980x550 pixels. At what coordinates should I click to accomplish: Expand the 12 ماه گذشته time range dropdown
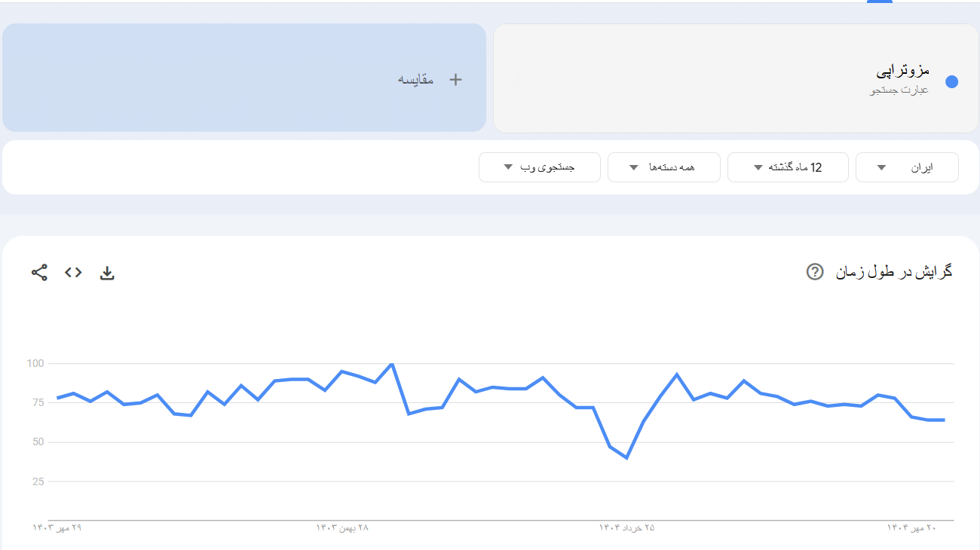click(x=788, y=167)
